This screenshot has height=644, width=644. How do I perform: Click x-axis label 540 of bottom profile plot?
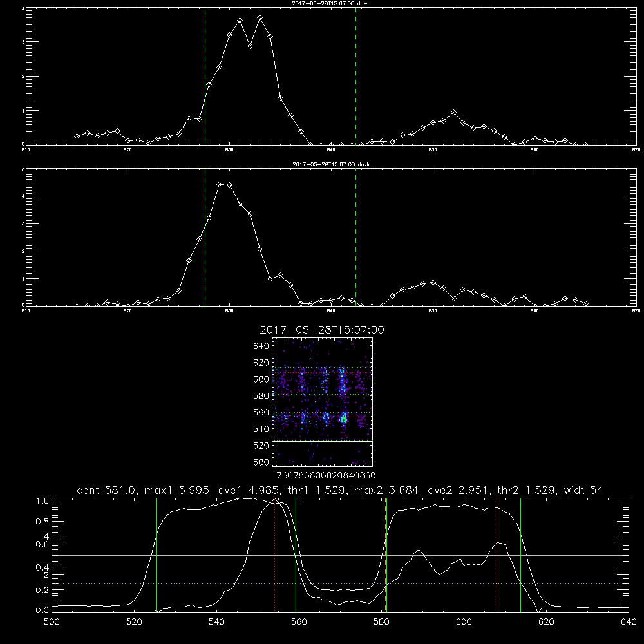point(216,622)
